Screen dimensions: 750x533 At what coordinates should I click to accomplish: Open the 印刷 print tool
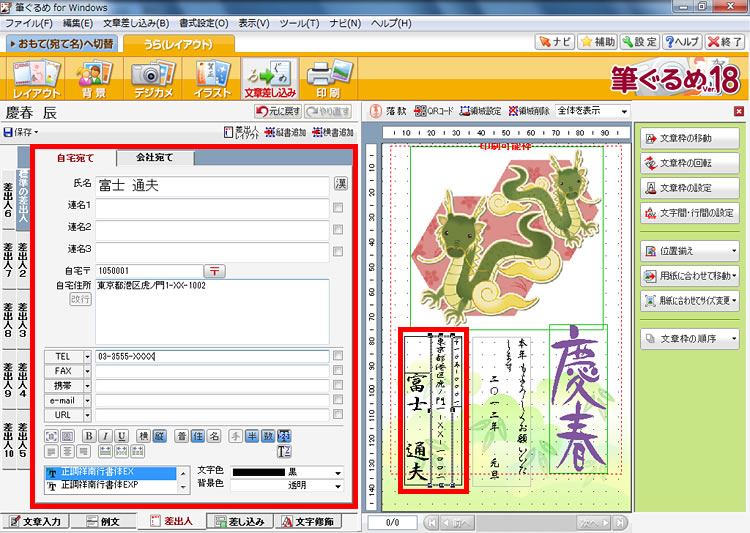pos(329,78)
